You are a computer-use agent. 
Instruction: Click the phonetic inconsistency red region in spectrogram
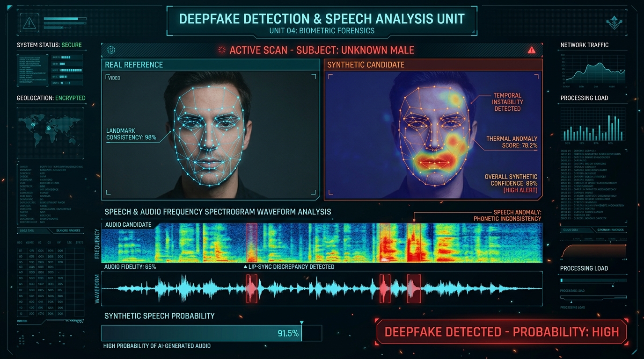pos(414,243)
